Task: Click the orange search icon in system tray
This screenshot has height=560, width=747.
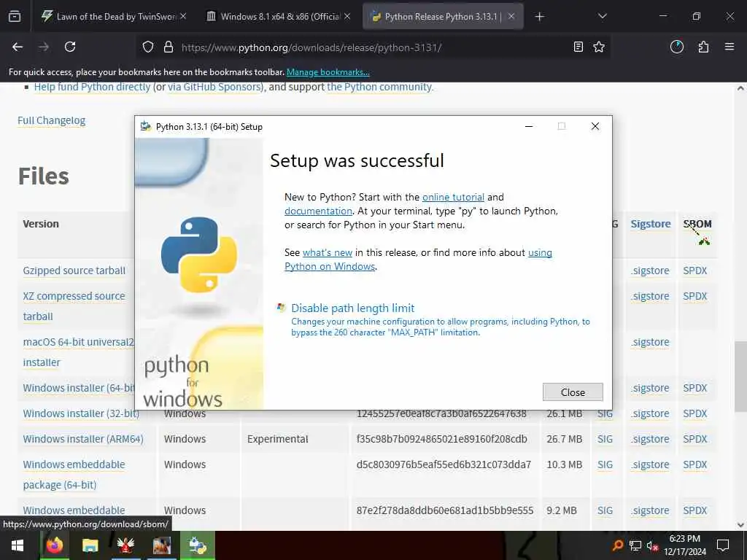Action: click(617, 545)
